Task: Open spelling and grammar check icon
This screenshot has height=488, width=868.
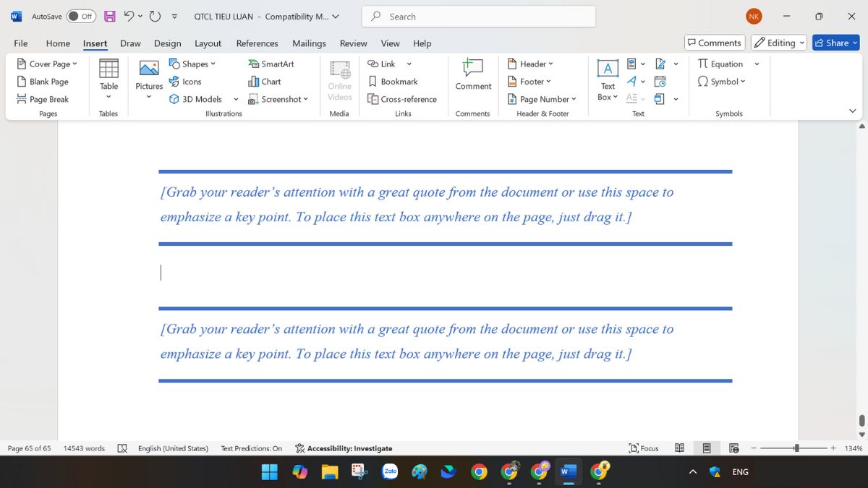Action: 122,448
